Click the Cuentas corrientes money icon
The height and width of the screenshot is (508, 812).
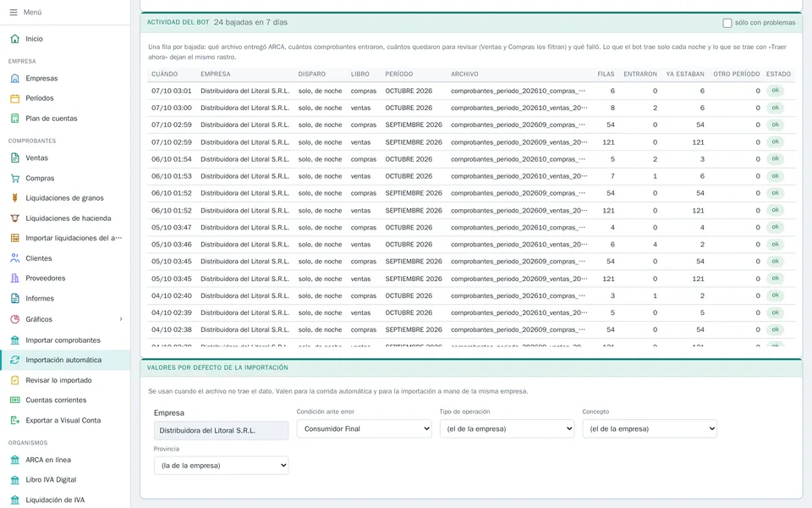pyautogui.click(x=15, y=400)
